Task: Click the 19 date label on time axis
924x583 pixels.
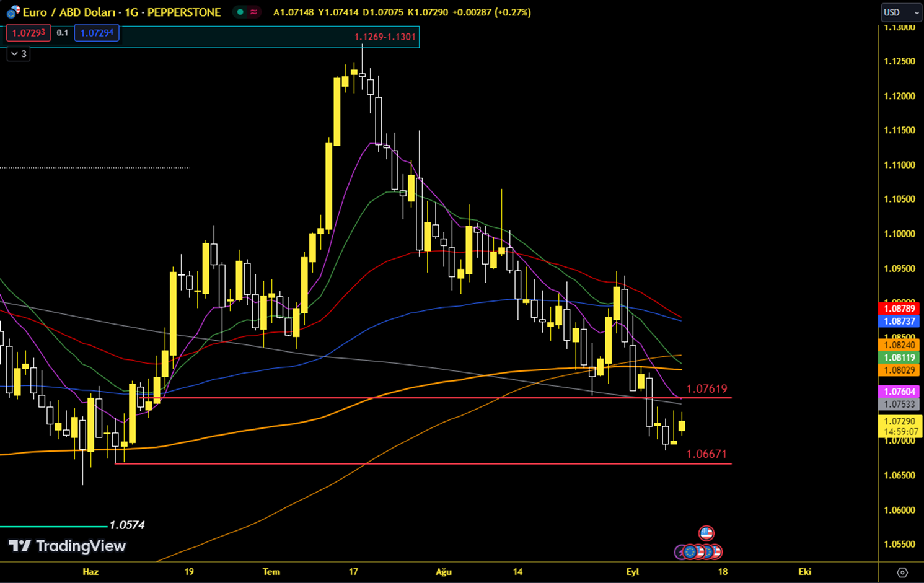Action: point(189,572)
